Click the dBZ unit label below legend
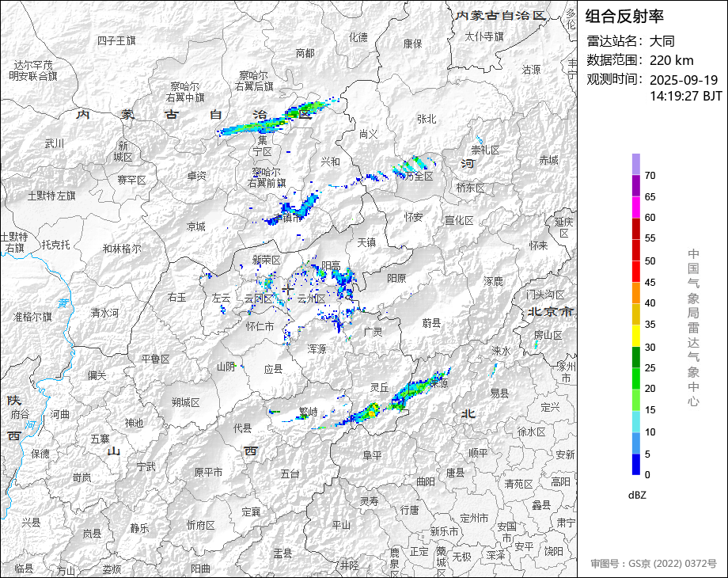Screen dimensions: 728x578 (637, 496)
